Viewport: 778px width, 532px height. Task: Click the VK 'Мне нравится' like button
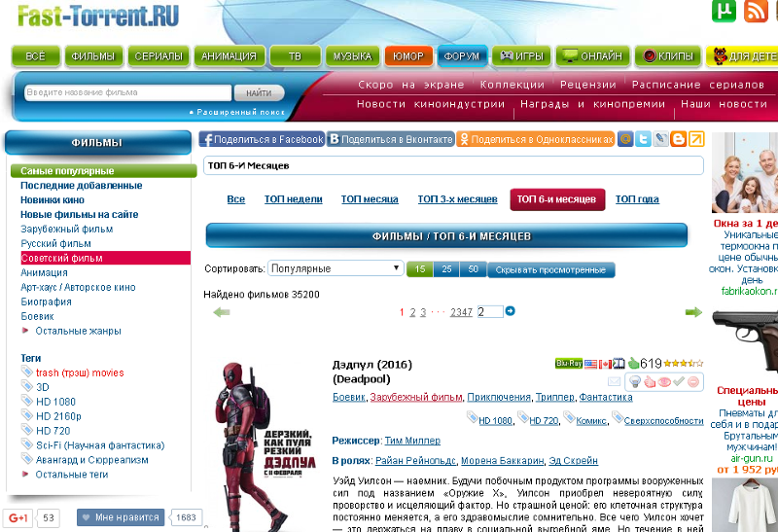point(120,517)
